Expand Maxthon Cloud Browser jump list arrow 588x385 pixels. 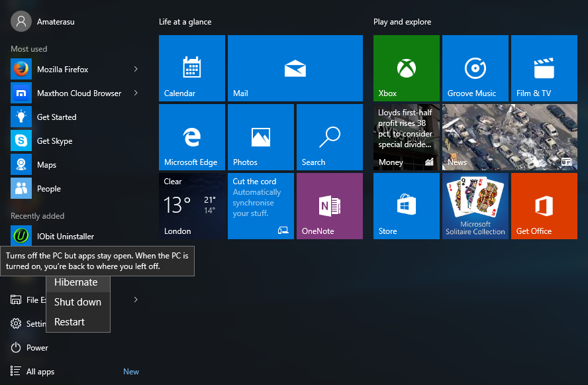(136, 93)
